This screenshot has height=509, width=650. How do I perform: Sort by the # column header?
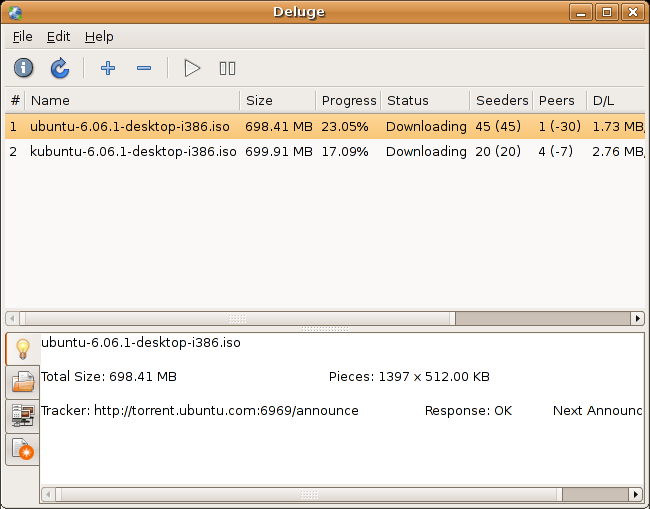15,101
